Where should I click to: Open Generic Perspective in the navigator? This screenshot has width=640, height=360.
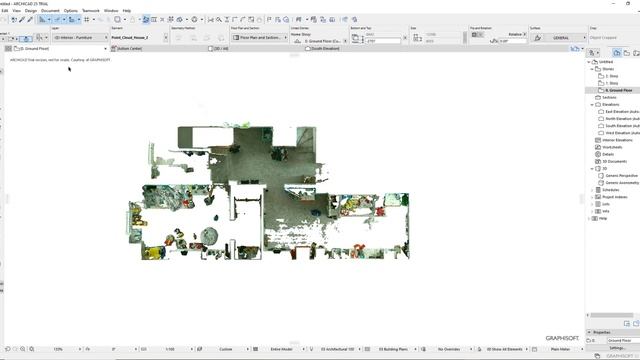tap(621, 176)
